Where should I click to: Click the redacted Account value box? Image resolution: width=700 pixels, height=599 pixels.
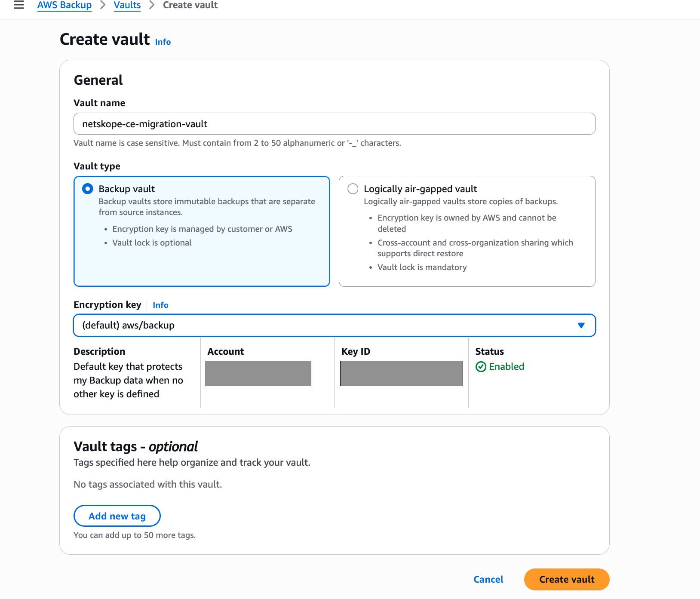tap(258, 373)
